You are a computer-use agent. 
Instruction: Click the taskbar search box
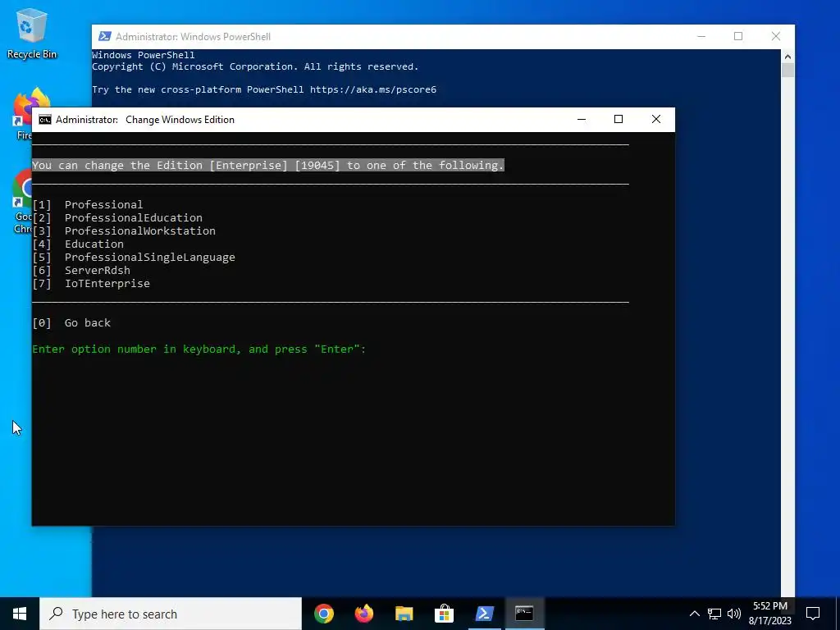(171, 614)
